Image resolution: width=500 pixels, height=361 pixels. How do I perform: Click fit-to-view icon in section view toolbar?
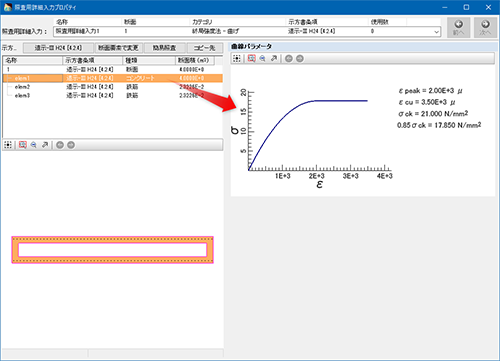pos(8,145)
